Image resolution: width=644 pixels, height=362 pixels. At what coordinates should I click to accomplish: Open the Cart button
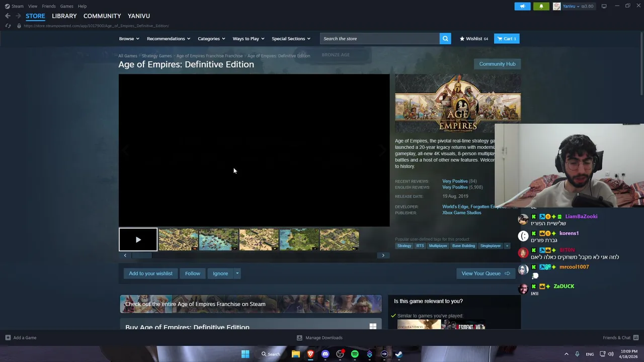click(x=507, y=39)
